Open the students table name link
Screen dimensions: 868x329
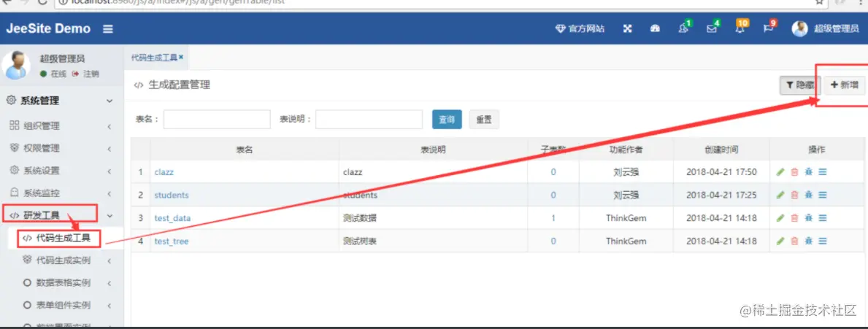(x=172, y=196)
